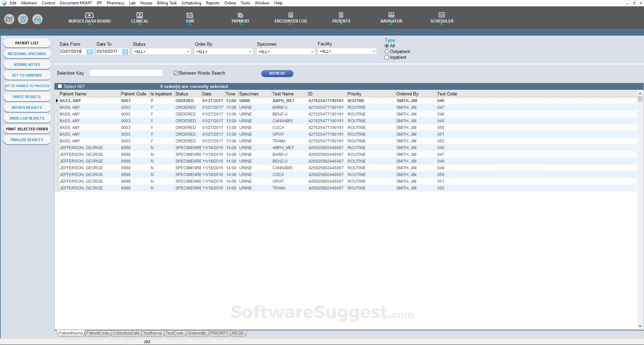This screenshot has height=345, width=644.
Task: Open the Nurses Dash Board
Action: point(89,18)
